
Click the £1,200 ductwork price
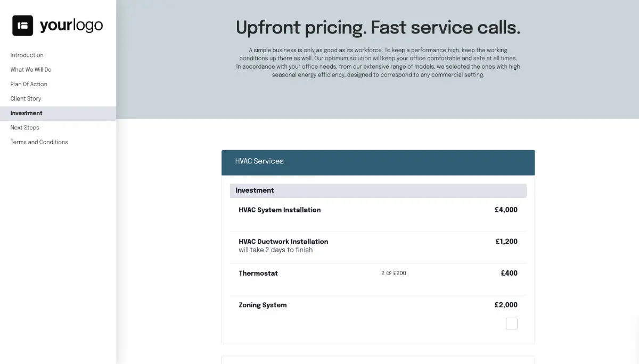[x=506, y=241]
